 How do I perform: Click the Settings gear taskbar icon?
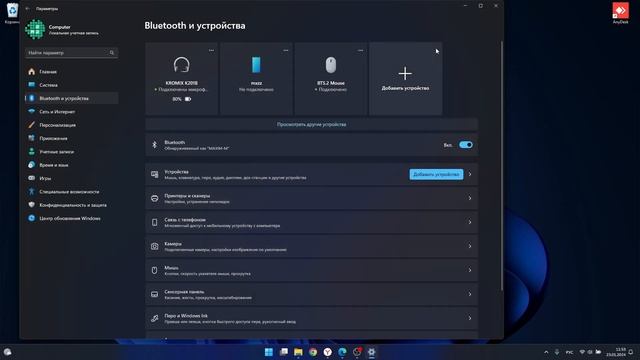[x=371, y=352]
